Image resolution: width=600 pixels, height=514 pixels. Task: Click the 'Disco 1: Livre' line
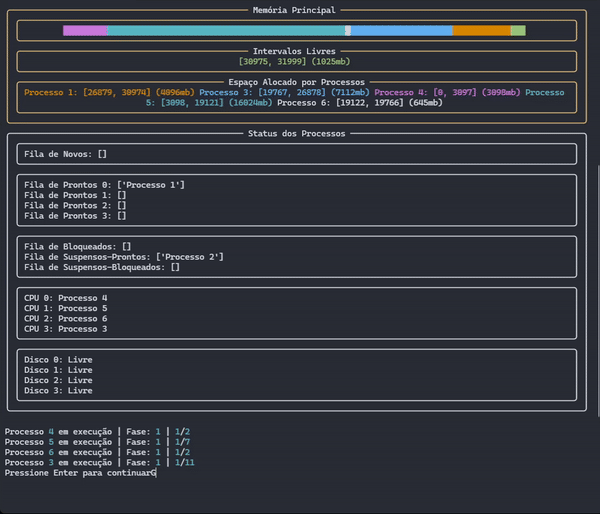click(x=58, y=370)
